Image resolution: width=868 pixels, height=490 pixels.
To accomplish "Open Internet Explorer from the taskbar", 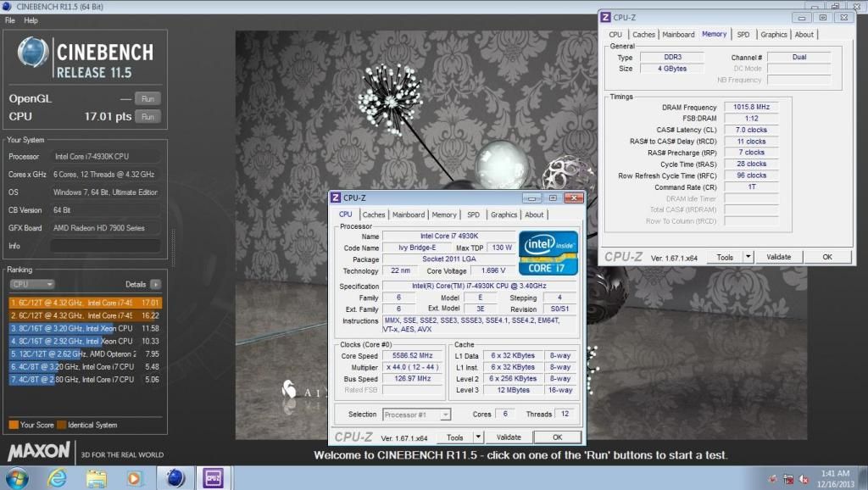I will [x=58, y=477].
